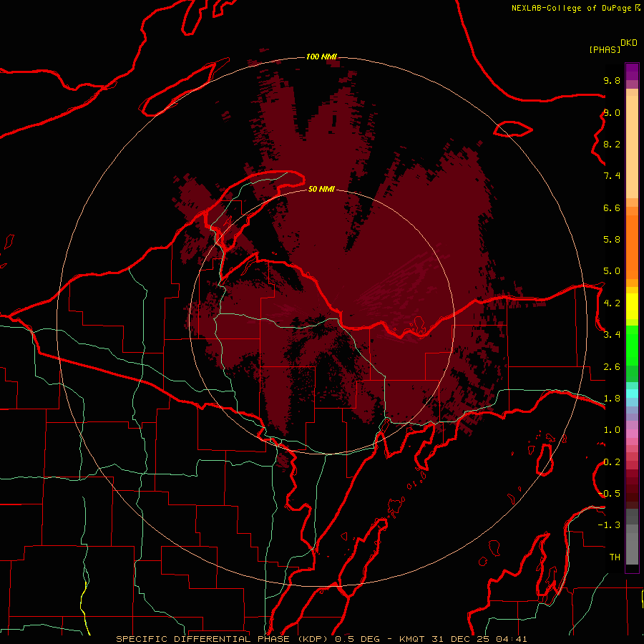
Task: Click the 4.2 value on color scale
Action: click(612, 303)
